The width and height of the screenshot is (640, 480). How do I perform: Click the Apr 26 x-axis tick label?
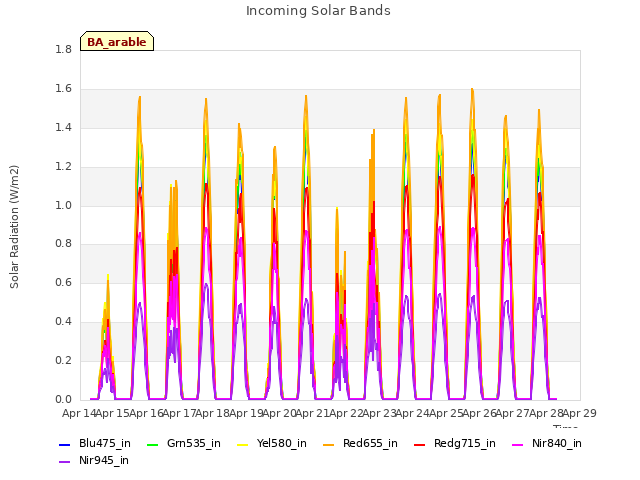click(x=480, y=413)
